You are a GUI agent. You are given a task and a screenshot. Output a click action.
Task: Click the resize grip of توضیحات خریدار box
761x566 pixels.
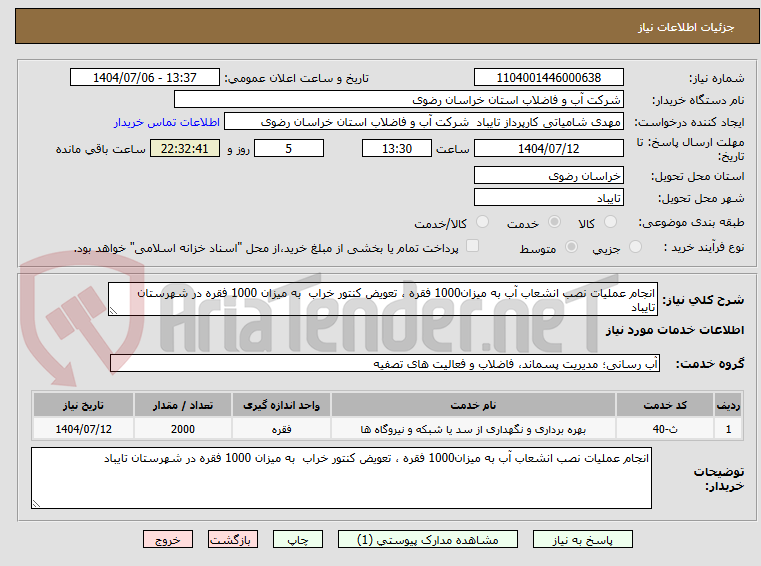[x=36, y=503]
